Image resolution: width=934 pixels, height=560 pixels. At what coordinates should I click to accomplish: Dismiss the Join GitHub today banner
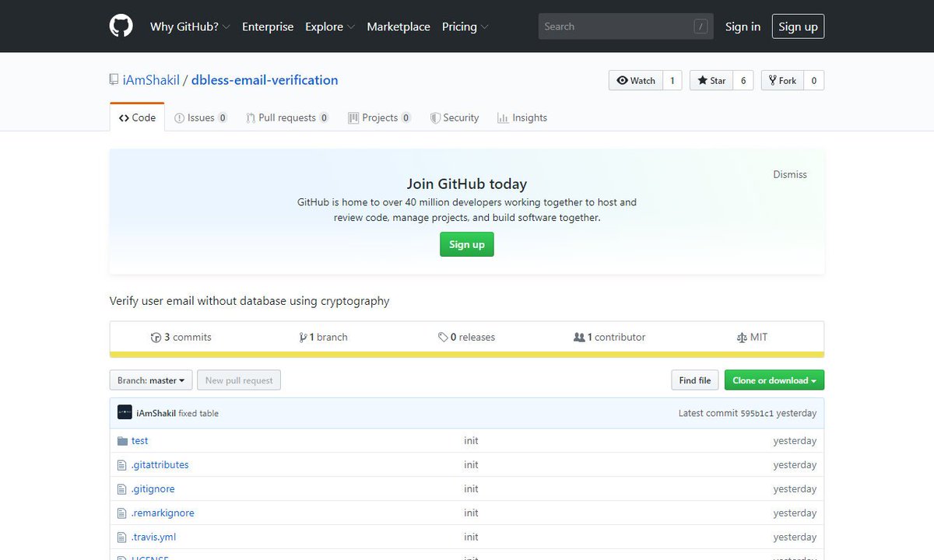[x=790, y=174]
